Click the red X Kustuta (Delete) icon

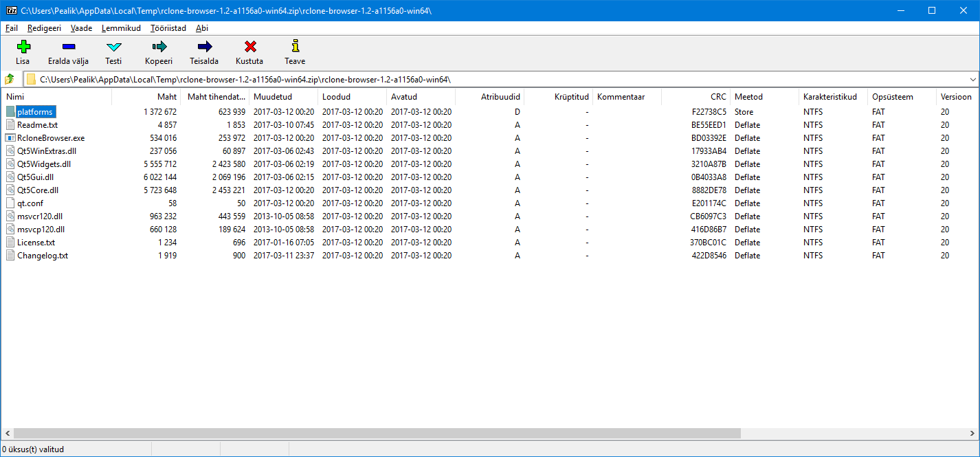click(249, 47)
